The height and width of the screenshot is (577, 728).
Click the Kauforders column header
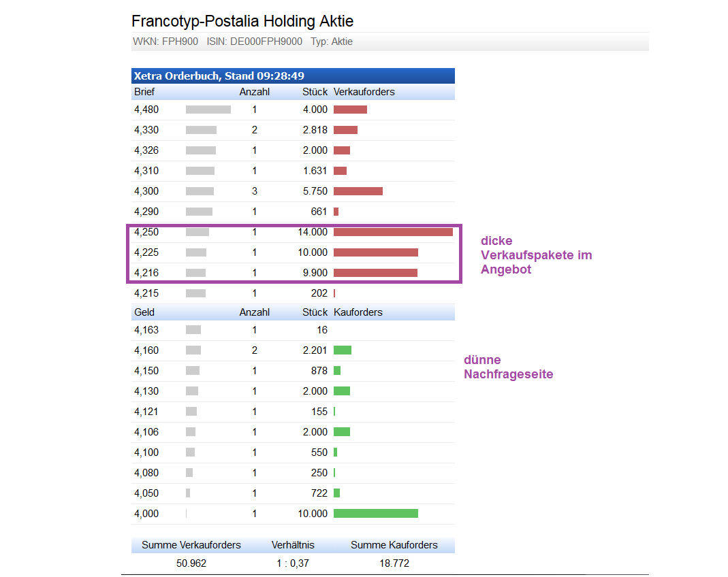coord(358,312)
